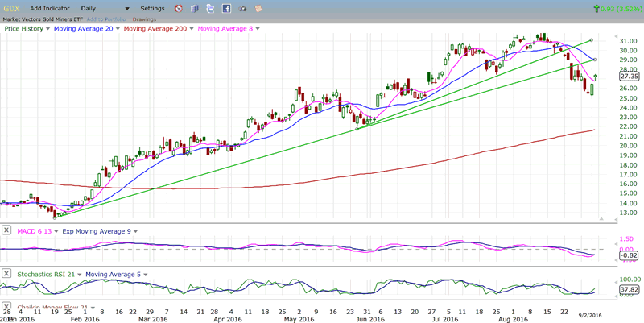The height and width of the screenshot is (323, 644).
Task: Close the Chaikin Money Flow panel
Action: (x=6, y=308)
